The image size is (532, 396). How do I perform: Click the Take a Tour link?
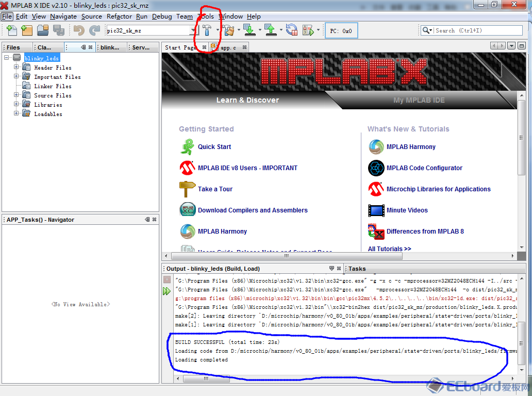pyautogui.click(x=215, y=189)
